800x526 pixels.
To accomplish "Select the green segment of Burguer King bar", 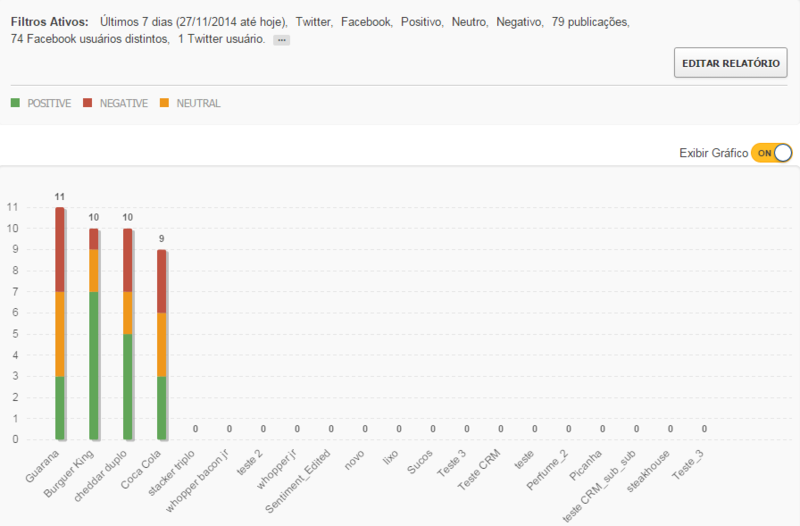I will (x=94, y=365).
